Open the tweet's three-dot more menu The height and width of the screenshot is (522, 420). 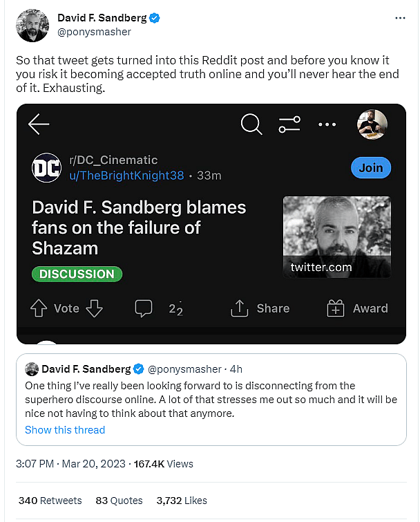click(x=400, y=17)
